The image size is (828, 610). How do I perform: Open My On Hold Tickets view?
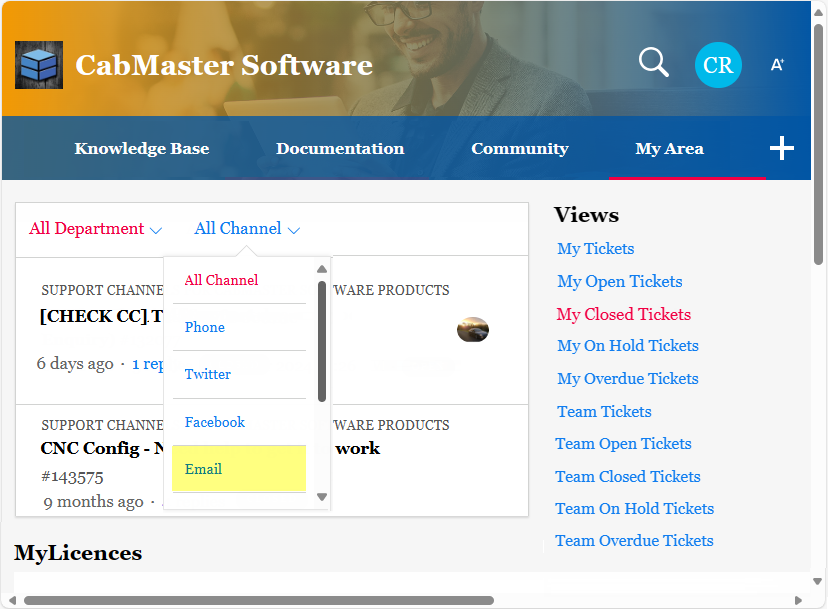point(627,346)
